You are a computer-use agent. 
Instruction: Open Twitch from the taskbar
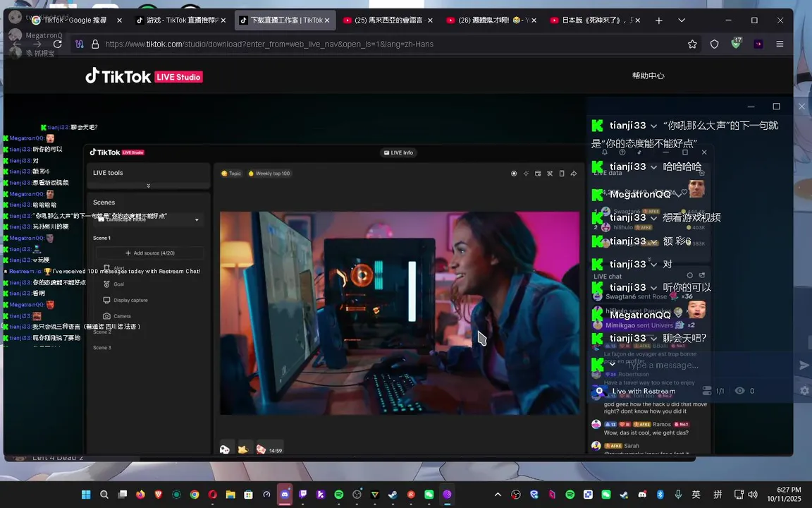coord(303,495)
